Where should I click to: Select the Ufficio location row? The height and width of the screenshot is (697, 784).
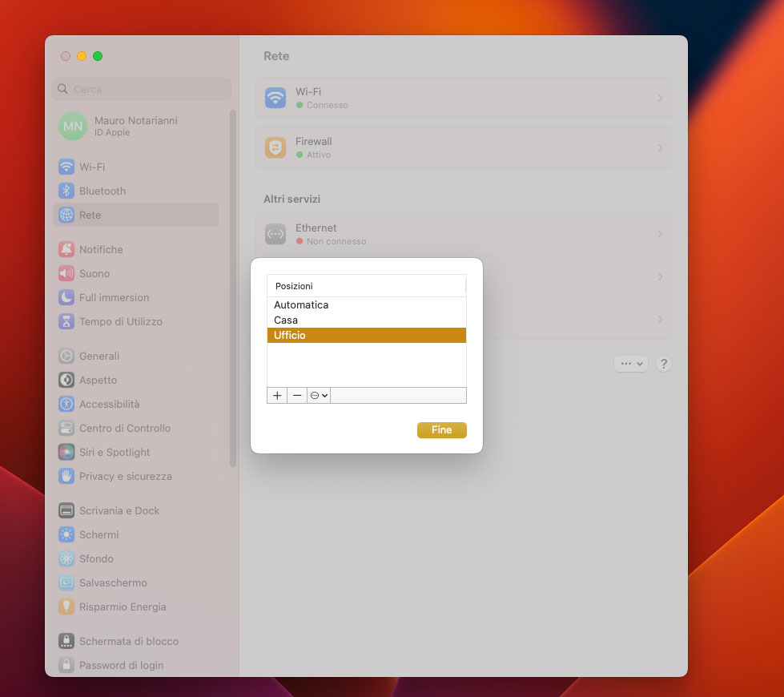(367, 335)
